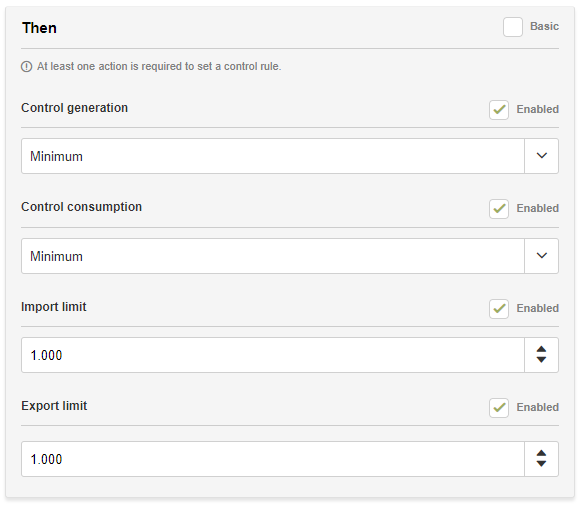The height and width of the screenshot is (505, 583).
Task: Click the info icon beside the control rule notice
Action: pyautogui.click(x=26, y=67)
